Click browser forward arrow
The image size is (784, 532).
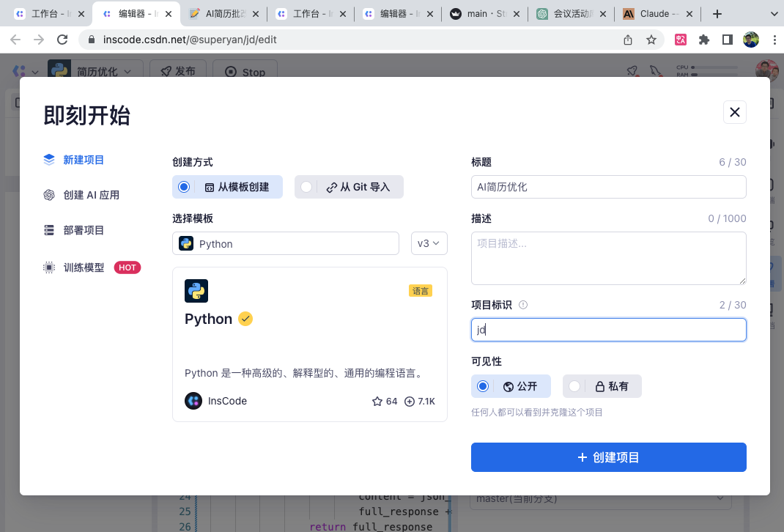tap(39, 40)
